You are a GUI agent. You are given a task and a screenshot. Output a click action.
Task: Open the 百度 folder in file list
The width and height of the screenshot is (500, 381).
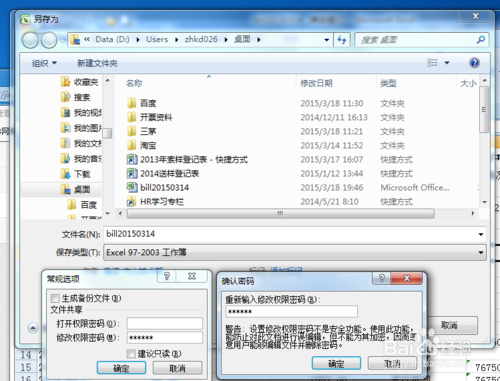(142, 103)
